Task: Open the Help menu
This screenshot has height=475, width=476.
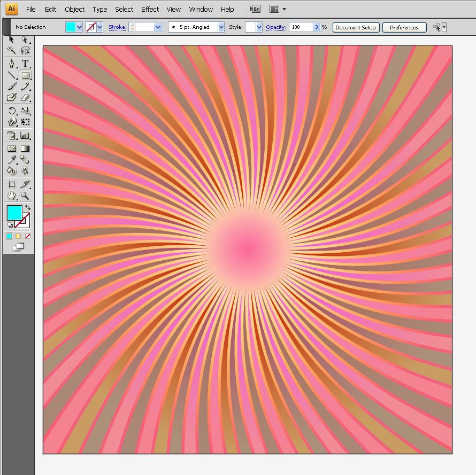Action: point(227,10)
